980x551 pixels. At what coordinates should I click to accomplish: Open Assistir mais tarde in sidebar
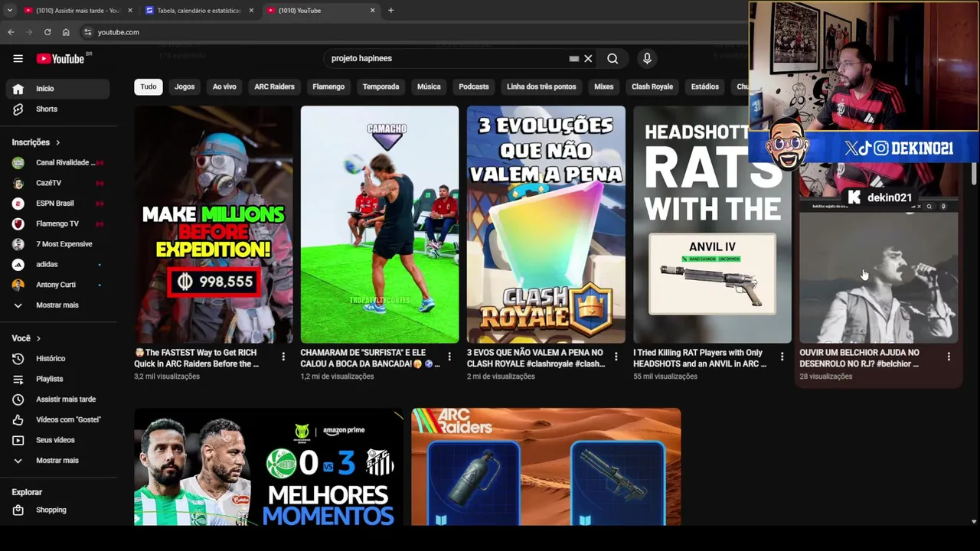(x=58, y=399)
